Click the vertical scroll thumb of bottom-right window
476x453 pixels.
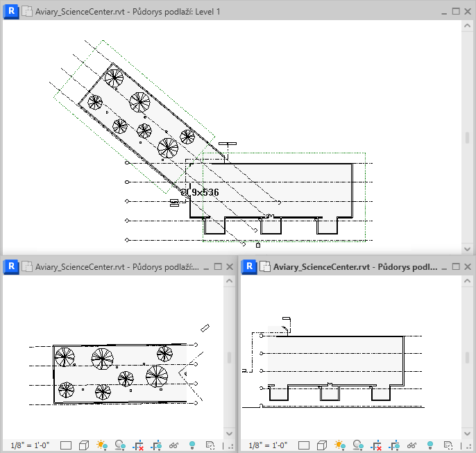click(x=467, y=357)
